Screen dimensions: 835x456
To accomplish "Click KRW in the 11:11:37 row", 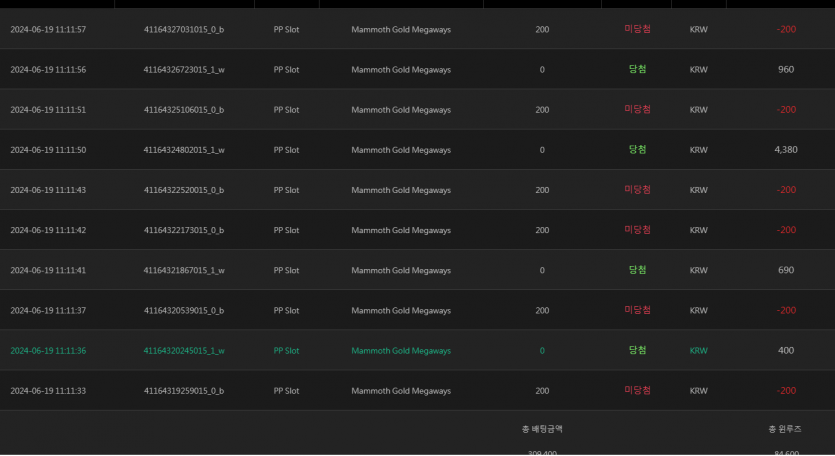I will tap(699, 311).
